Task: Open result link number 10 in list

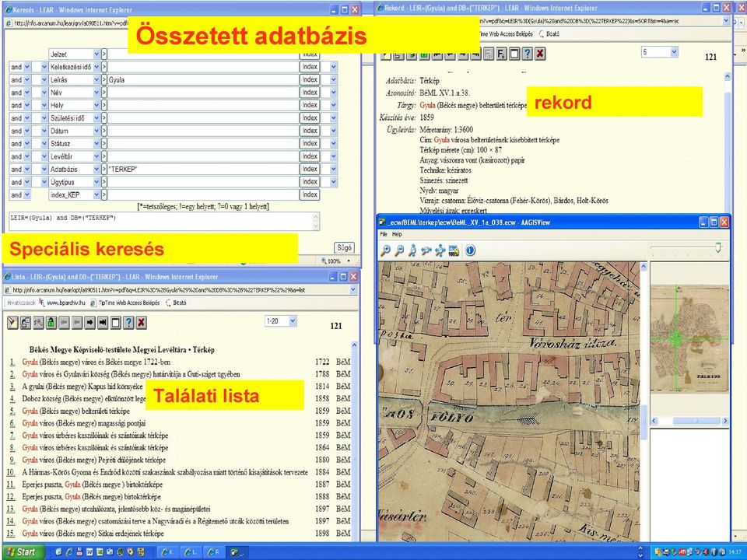Action: coord(10,472)
